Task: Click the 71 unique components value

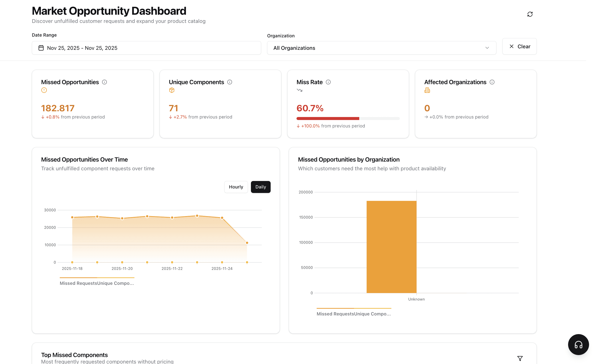Action: pyautogui.click(x=174, y=108)
